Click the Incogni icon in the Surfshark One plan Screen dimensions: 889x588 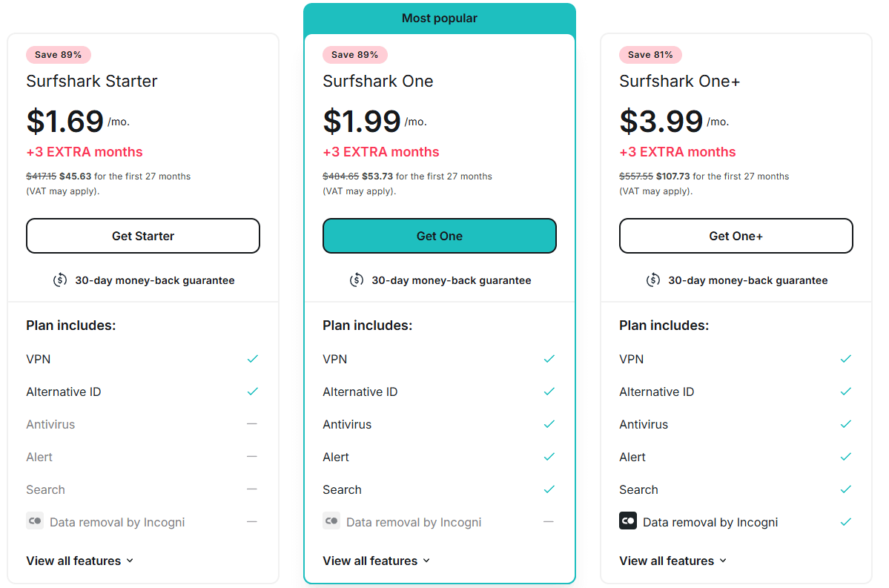(331, 521)
